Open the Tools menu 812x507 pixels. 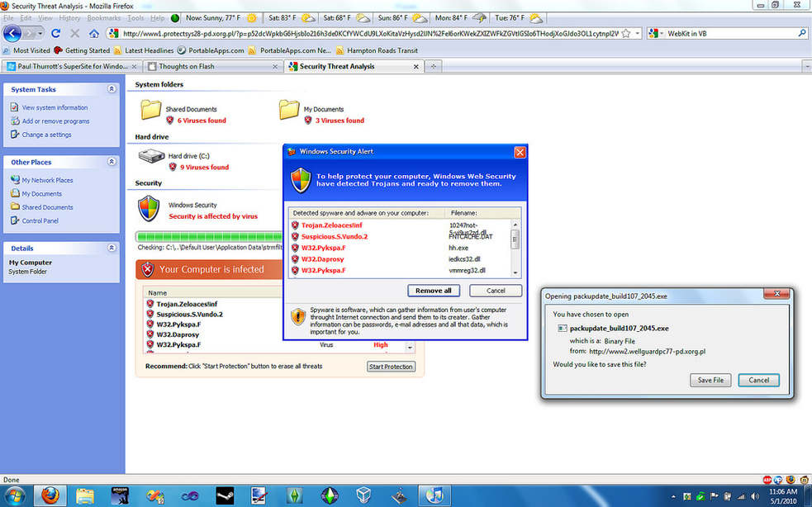[x=135, y=18]
